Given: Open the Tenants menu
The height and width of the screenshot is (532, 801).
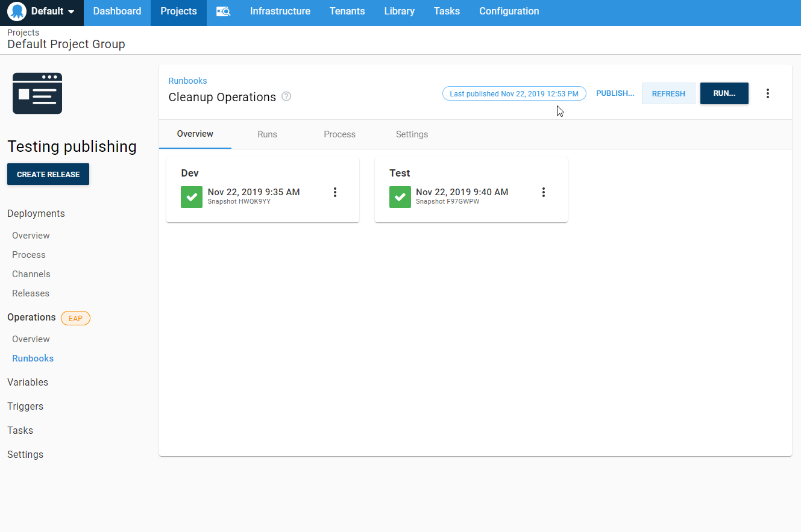Looking at the screenshot, I should point(347,11).
